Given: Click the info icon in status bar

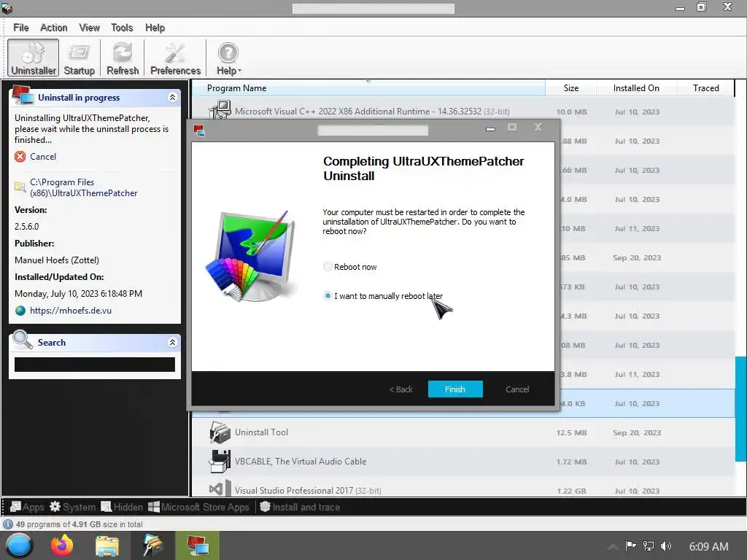Looking at the screenshot, I should 8,524.
